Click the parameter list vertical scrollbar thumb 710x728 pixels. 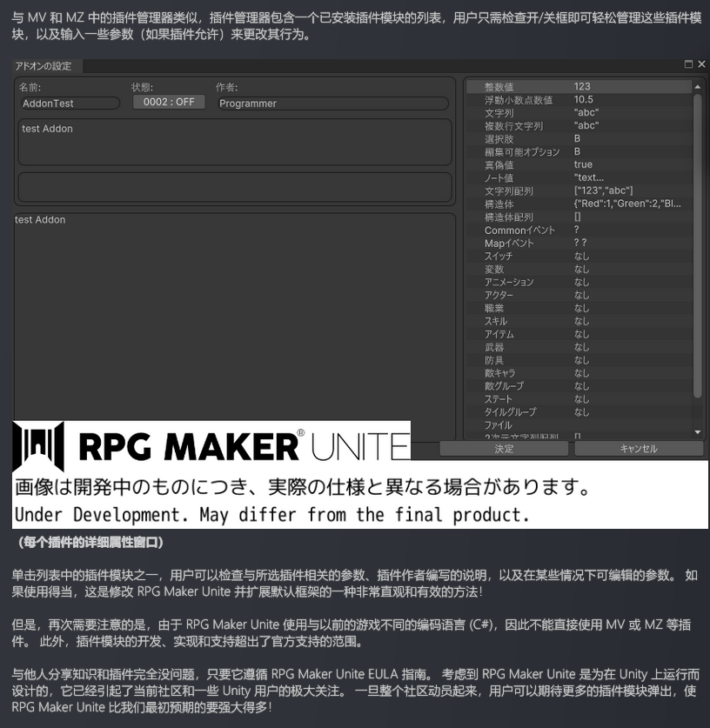[698, 245]
